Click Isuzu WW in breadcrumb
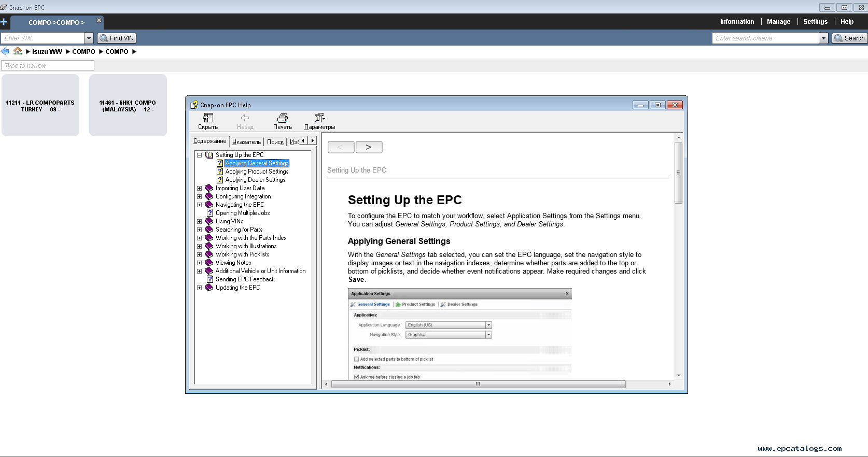This screenshot has height=457, width=868. pyautogui.click(x=47, y=51)
